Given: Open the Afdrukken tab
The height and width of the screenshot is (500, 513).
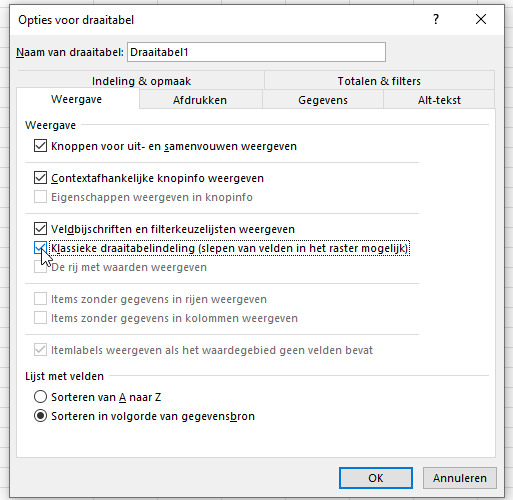Looking at the screenshot, I should click(200, 100).
